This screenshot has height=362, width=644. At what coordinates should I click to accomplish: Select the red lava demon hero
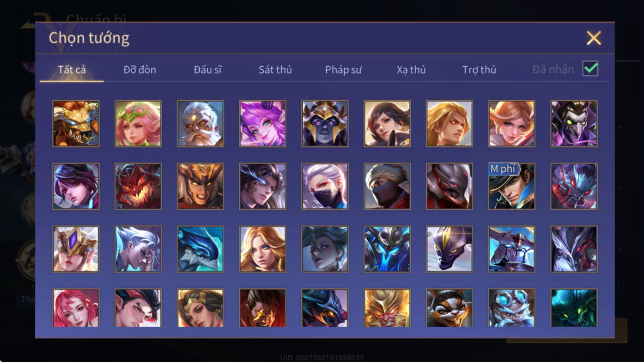(138, 186)
